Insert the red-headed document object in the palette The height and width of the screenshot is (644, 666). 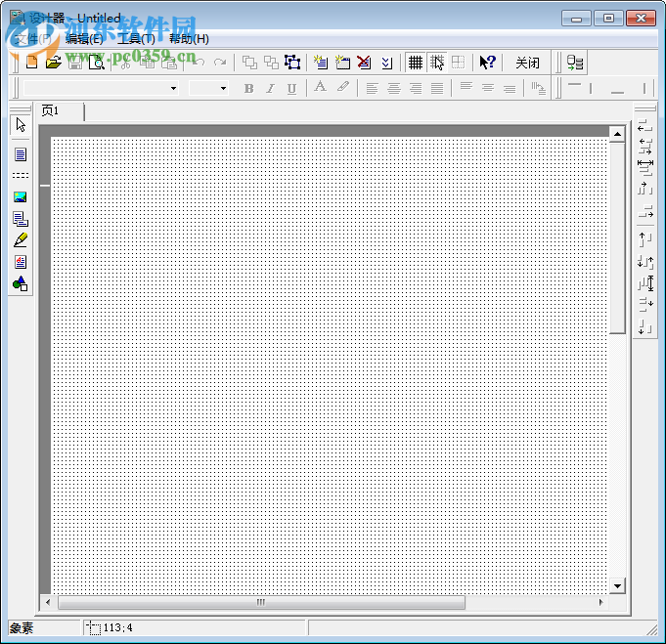click(x=21, y=262)
